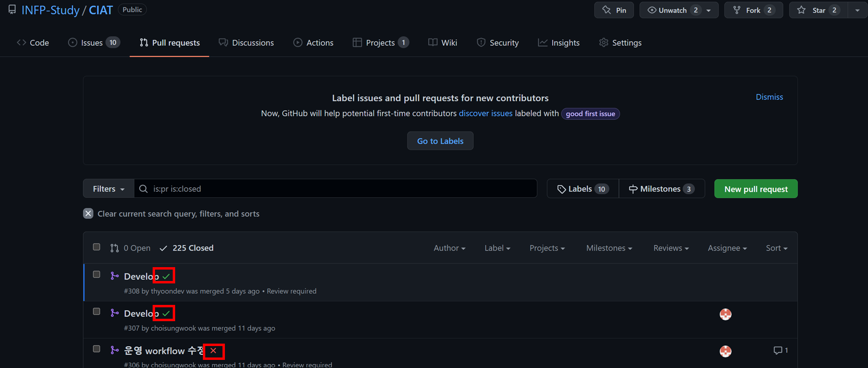Click the assignee avatar on #307 row

tap(725, 314)
